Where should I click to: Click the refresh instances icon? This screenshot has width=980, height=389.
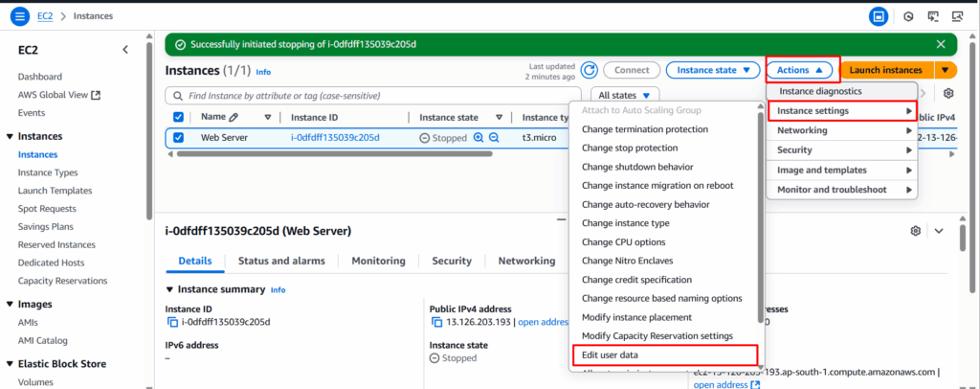[x=589, y=70]
